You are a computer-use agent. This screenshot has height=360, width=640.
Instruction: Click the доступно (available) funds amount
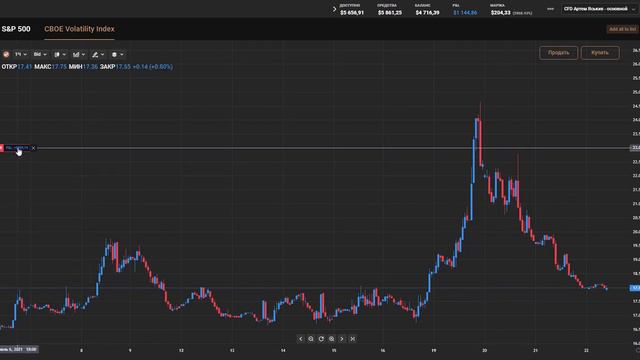pyautogui.click(x=352, y=13)
